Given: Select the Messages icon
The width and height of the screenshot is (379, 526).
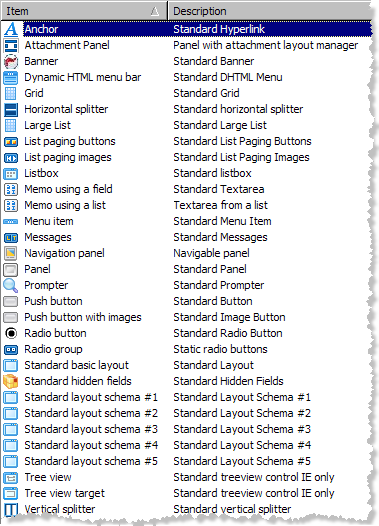Looking at the screenshot, I should pyautogui.click(x=11, y=238).
